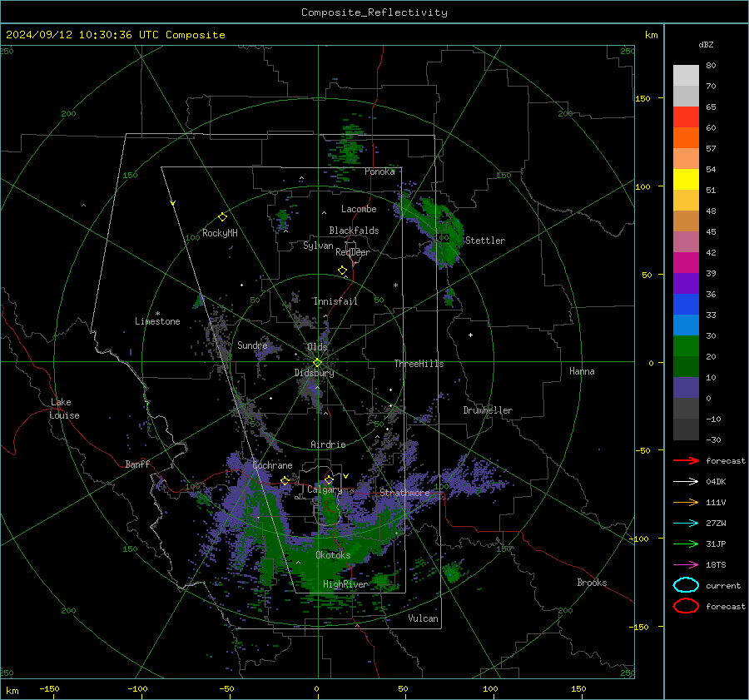
Task: Click the white plus marker north of Drumheller
Action: coord(470,335)
